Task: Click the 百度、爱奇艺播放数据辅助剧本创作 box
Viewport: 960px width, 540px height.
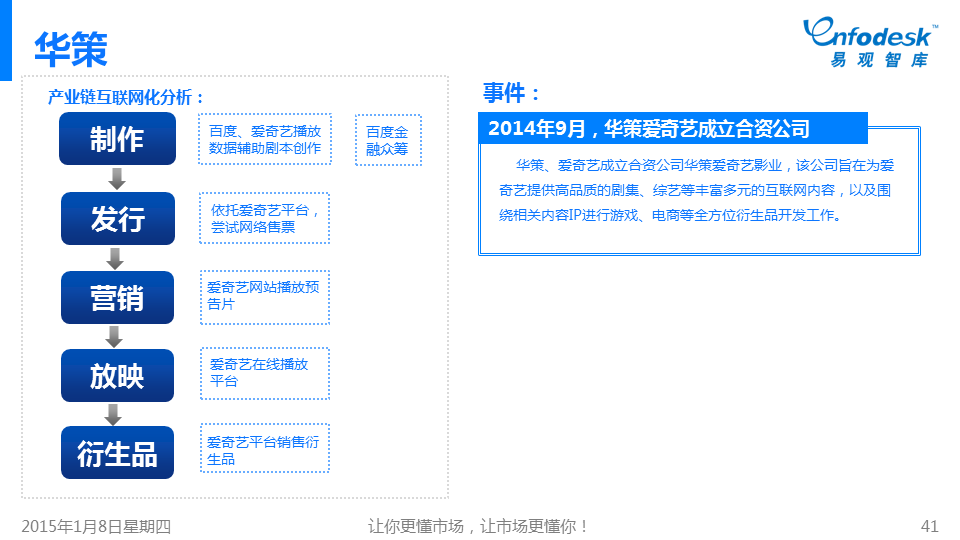Action: 264,141
